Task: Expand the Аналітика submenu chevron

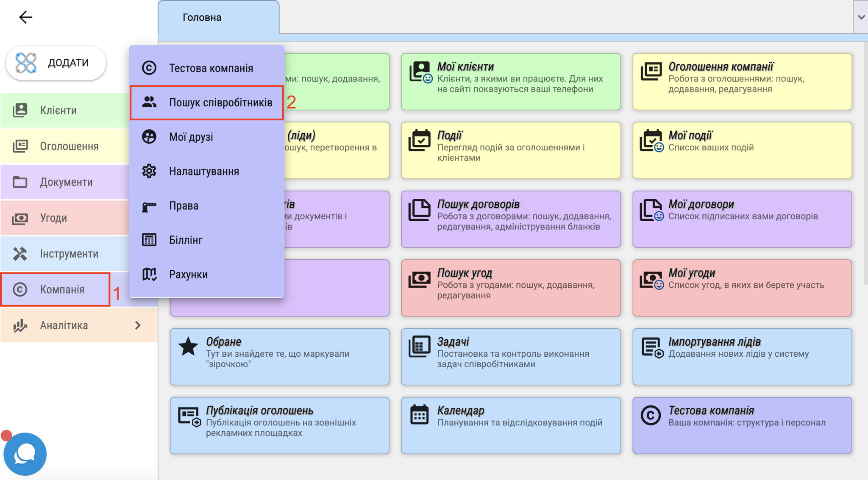Action: 138,325
